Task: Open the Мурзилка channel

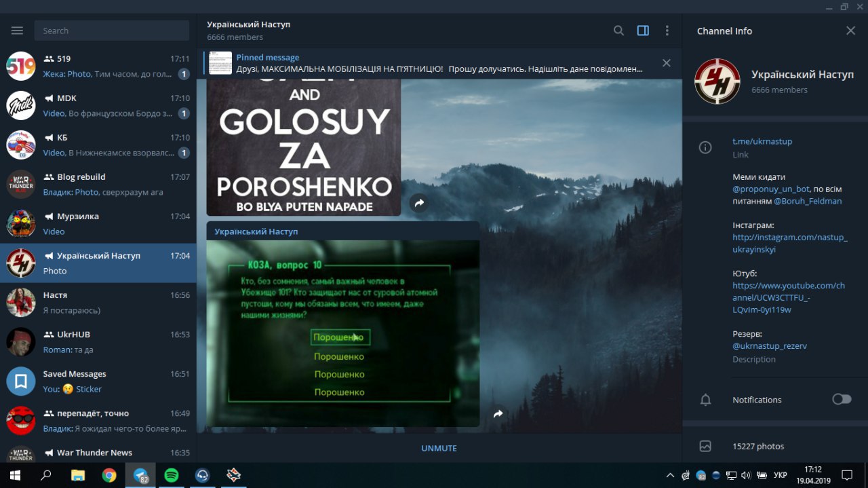Action: pos(98,224)
